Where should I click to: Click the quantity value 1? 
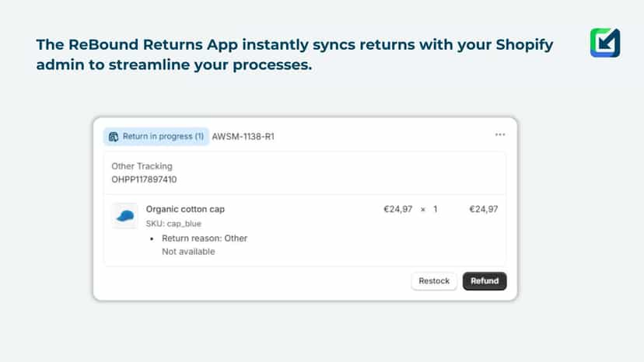[x=436, y=209]
